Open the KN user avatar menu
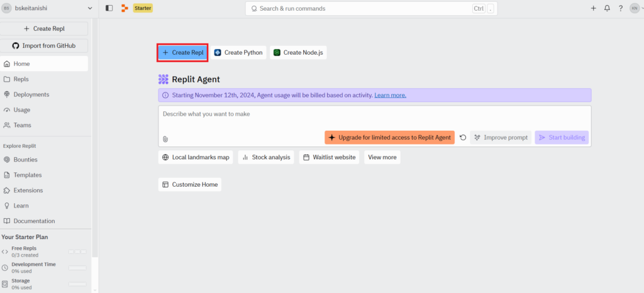 [x=636, y=8]
